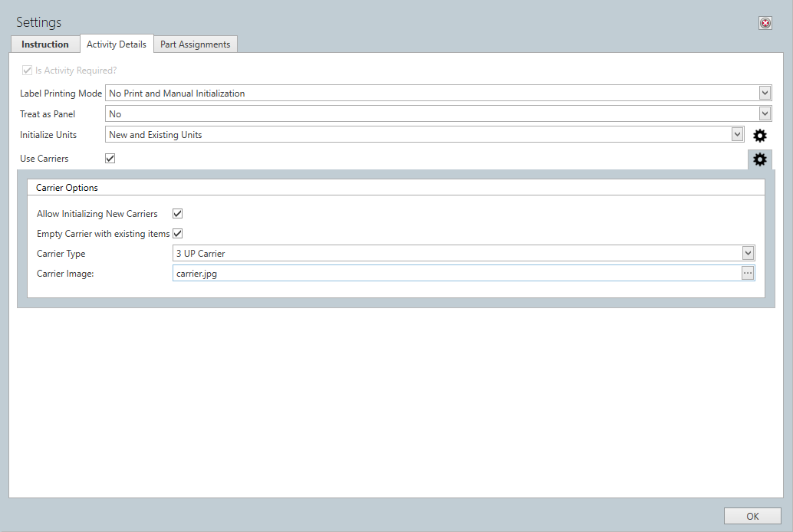Image resolution: width=793 pixels, height=532 pixels.
Task: Expand the Initialize Units dropdown arrow
Action: [x=737, y=135]
